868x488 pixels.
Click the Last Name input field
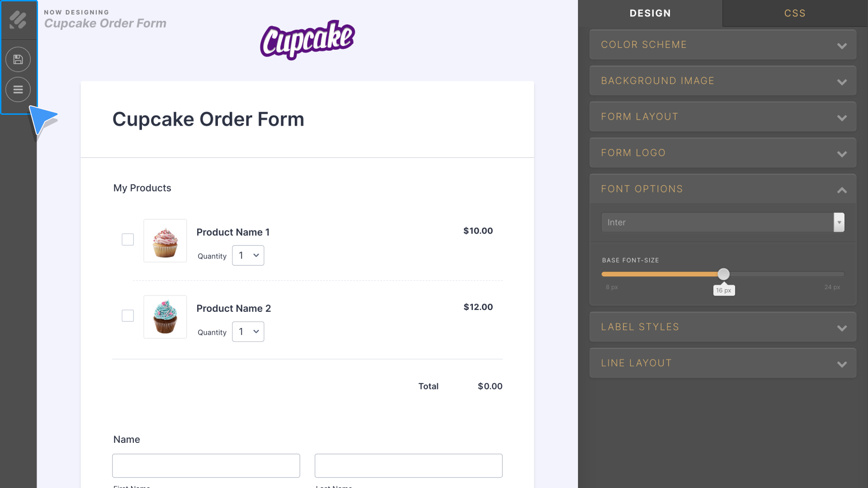pos(408,465)
